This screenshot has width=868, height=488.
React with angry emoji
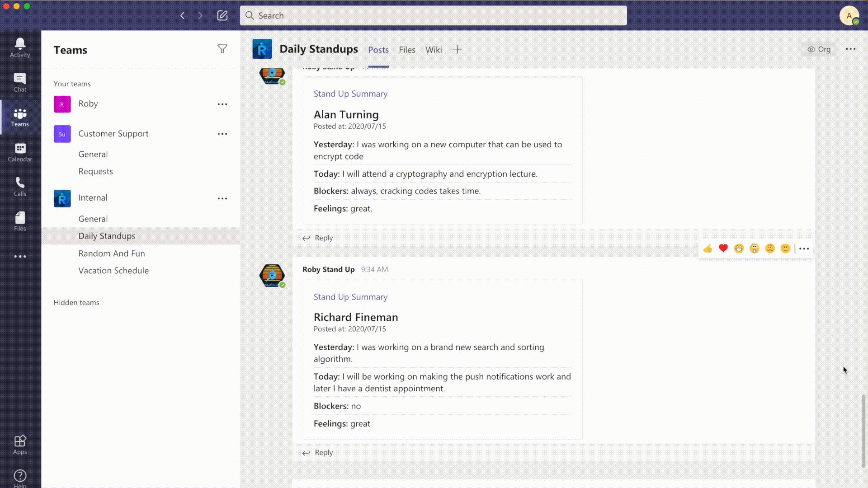pyautogui.click(x=786, y=249)
